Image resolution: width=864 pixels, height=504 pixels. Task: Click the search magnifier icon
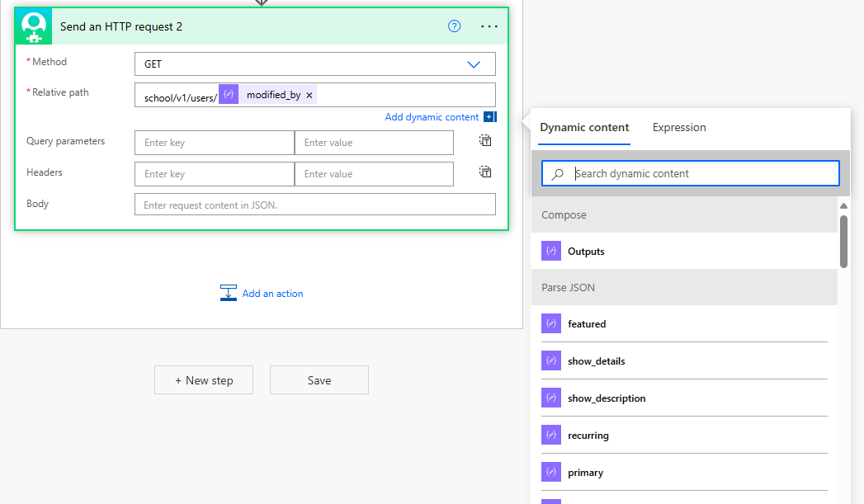pos(558,174)
